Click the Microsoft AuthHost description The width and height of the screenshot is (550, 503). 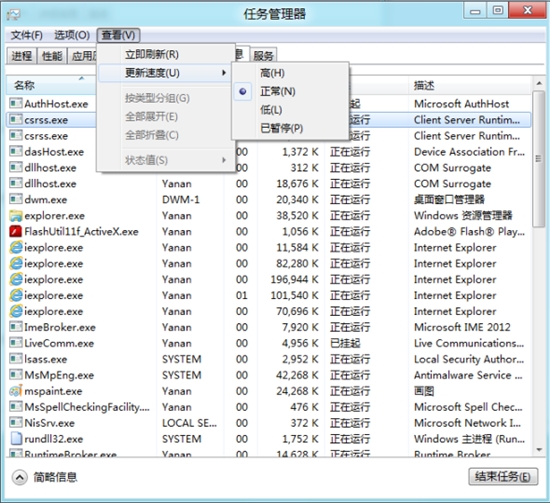pyautogui.click(x=461, y=104)
